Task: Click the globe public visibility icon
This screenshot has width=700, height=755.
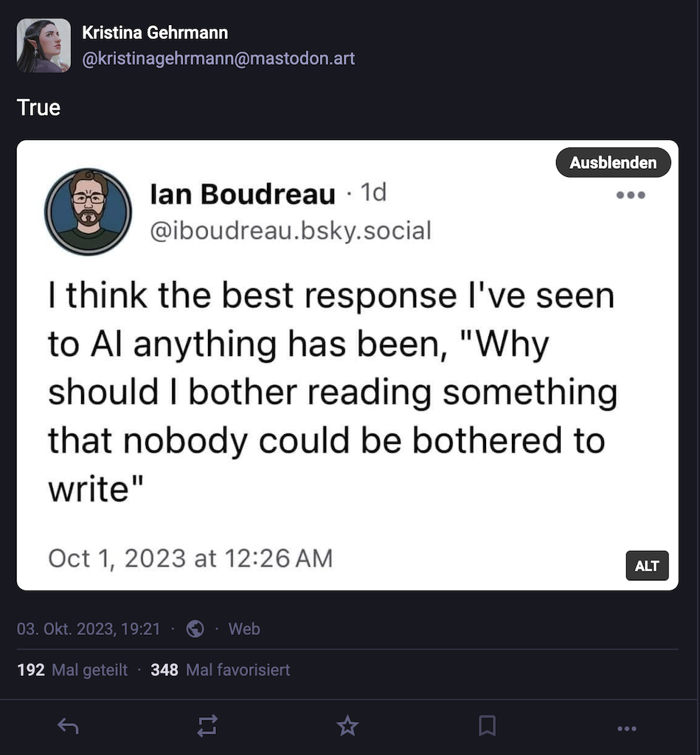Action: click(x=195, y=629)
